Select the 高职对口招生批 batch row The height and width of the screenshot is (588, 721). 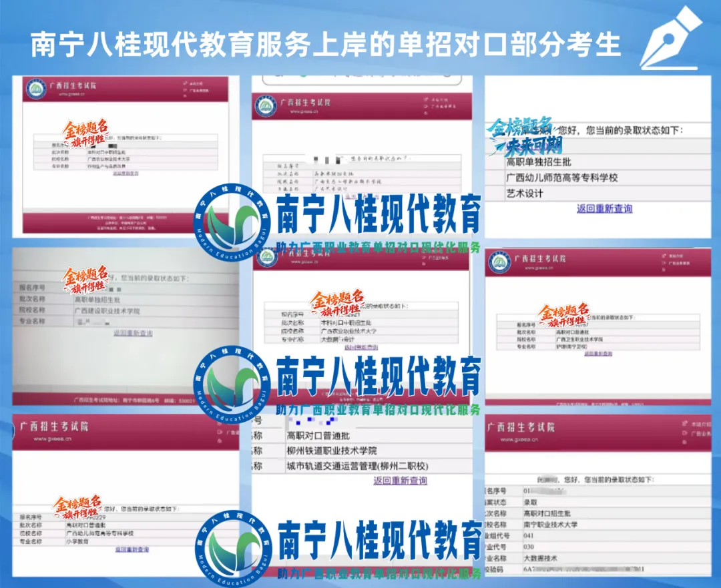(599, 513)
